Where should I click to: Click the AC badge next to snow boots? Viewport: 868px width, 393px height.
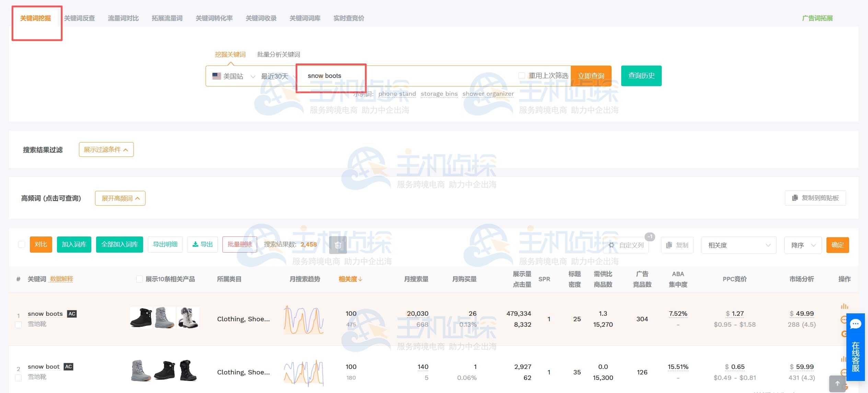click(72, 314)
